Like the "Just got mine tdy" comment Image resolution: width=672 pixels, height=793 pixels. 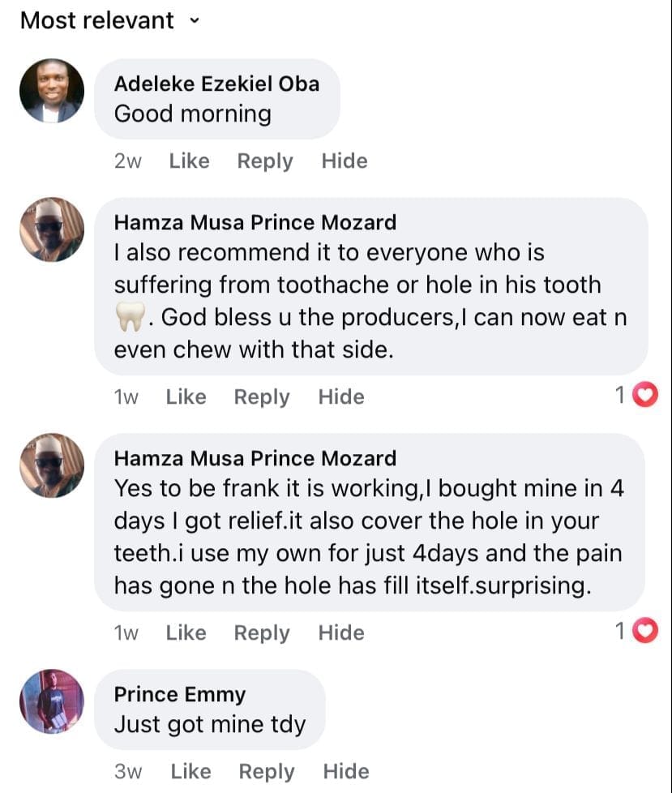(x=190, y=772)
